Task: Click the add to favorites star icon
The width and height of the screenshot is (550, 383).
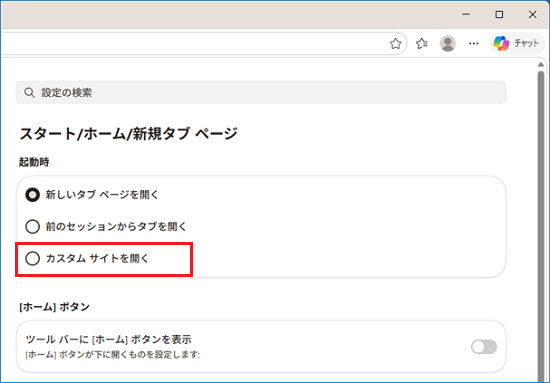Action: 395,44
